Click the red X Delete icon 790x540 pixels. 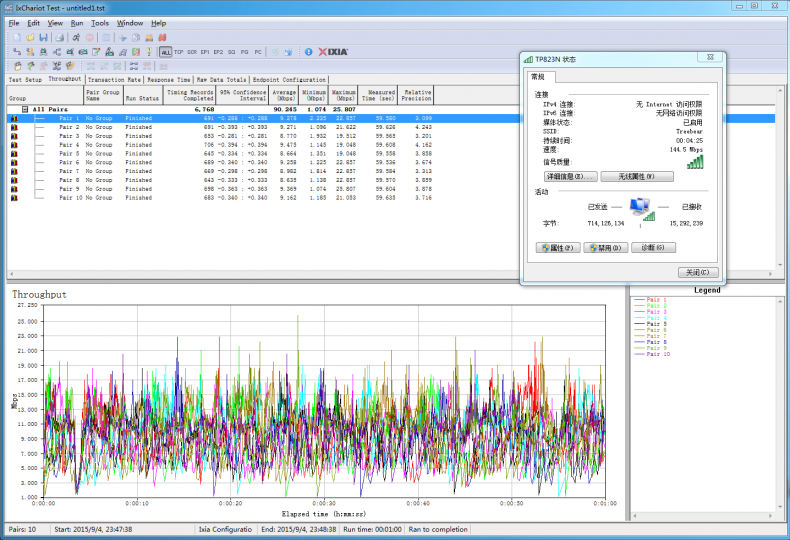tap(162, 37)
